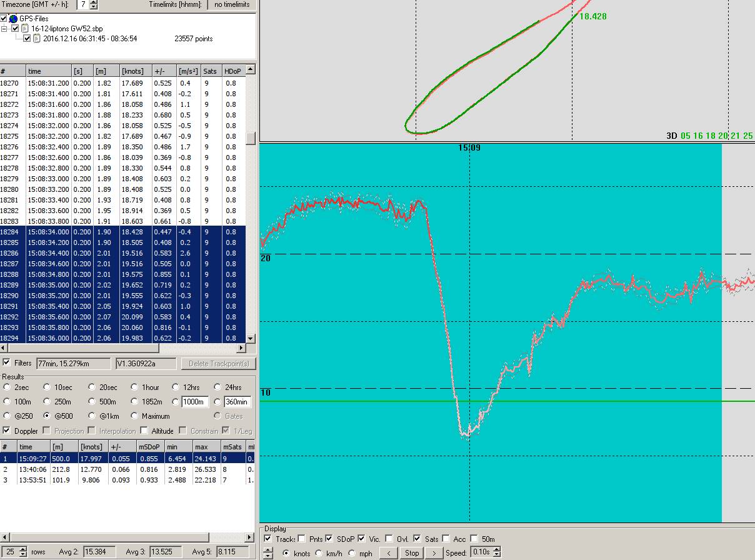Hide the 16-12-liptons GW52.sbp track via its checkbox
The height and width of the screenshot is (560, 755).
coord(15,29)
